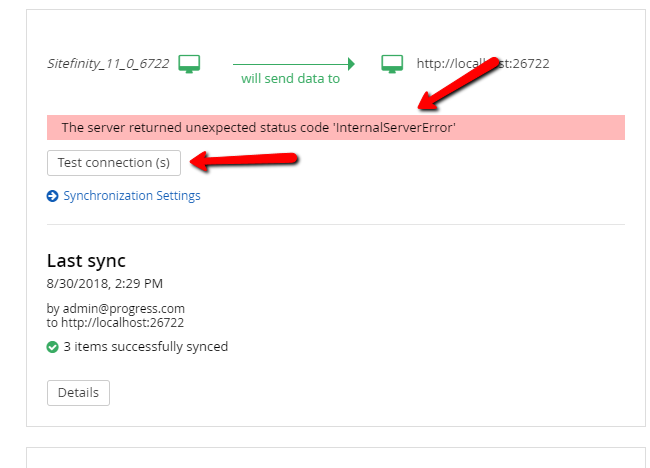Click the red arrow pointing at error banner
Screen dimensions: 650x468
coord(458,84)
